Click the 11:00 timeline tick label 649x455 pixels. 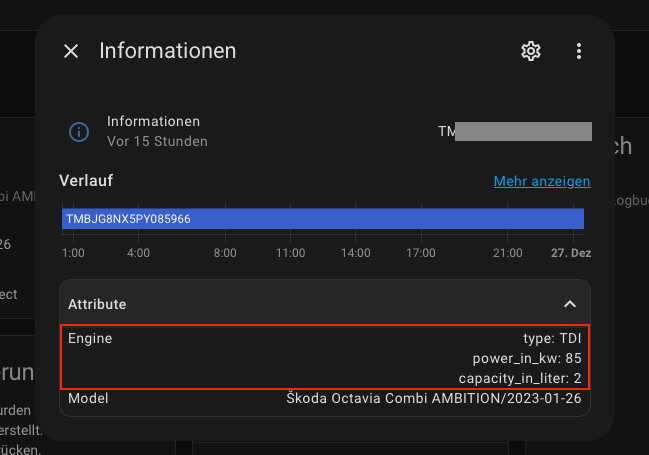point(291,253)
